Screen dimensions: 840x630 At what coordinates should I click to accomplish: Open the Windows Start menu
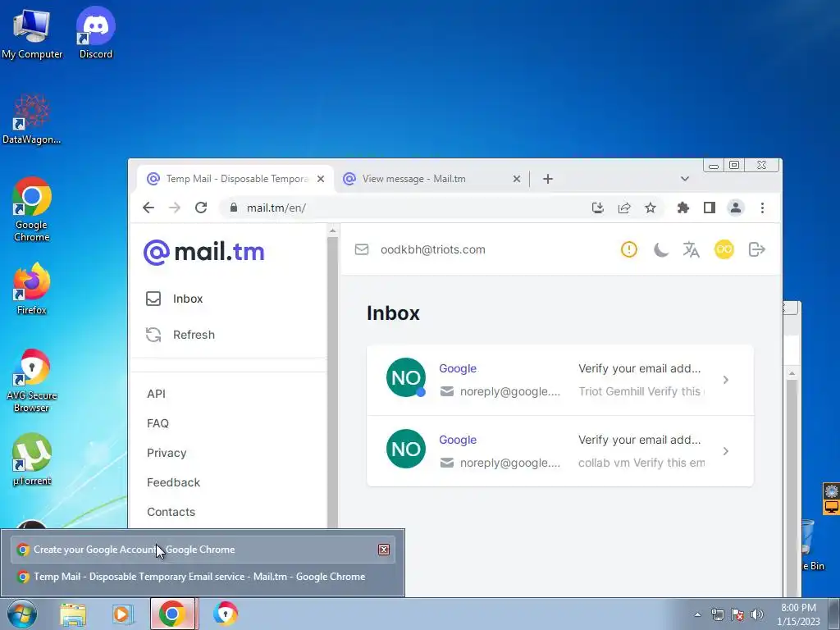point(21,614)
